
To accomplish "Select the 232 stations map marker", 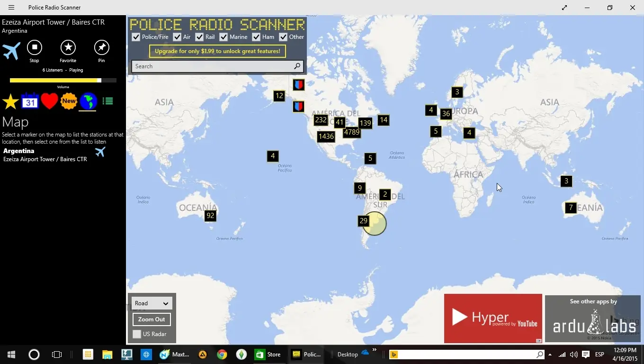I will 321,120.
